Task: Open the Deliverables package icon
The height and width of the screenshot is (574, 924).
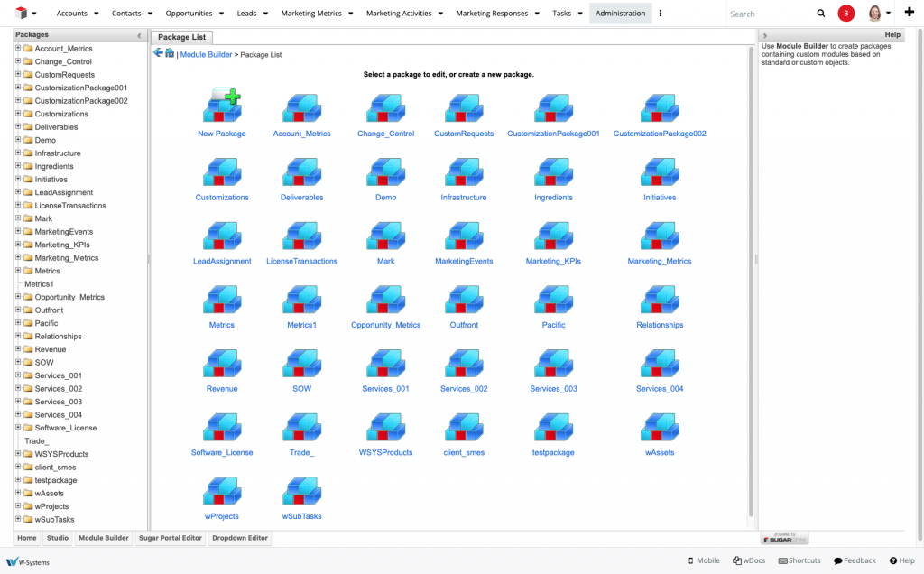Action: (301, 171)
